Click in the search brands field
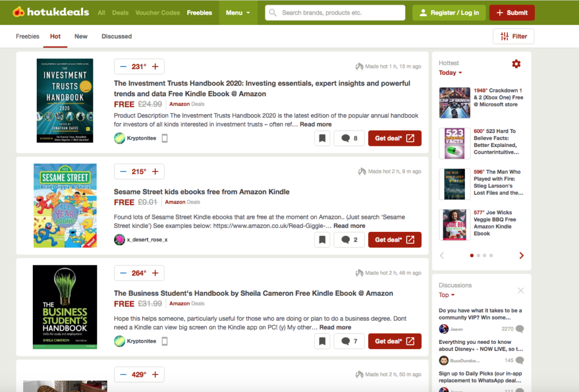Image resolution: width=579 pixels, height=392 pixels. 335,12
